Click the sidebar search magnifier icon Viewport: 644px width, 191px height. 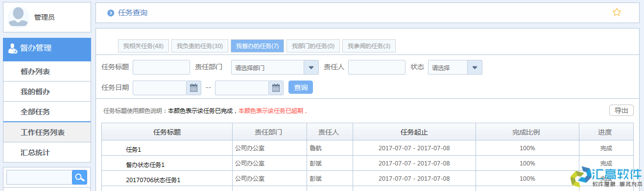[x=79, y=177]
